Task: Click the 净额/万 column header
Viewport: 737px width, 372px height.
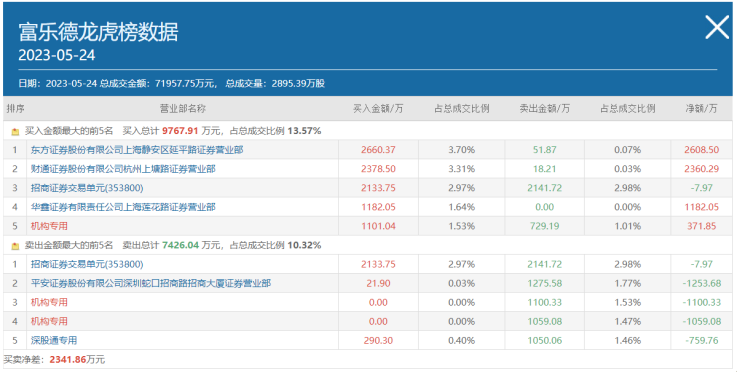Action: tap(701, 109)
